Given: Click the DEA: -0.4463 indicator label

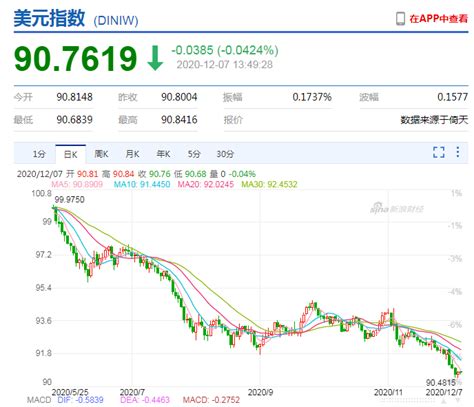Looking at the screenshot, I should tap(145, 400).
